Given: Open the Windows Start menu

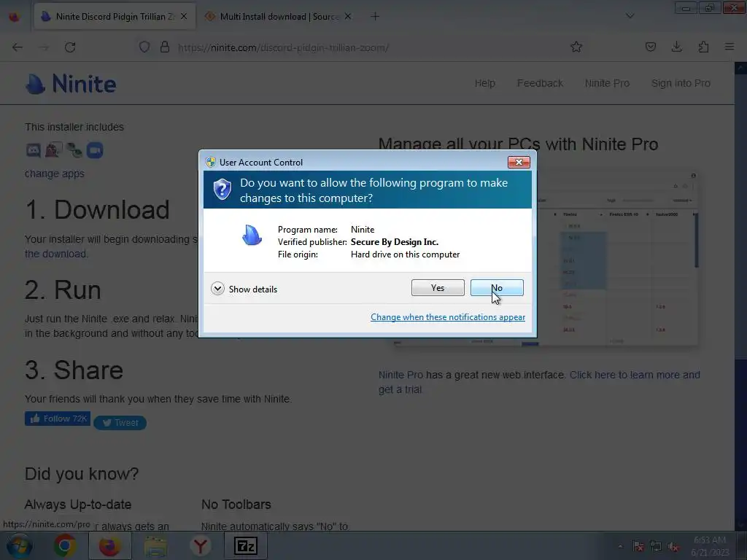Looking at the screenshot, I should tap(19, 545).
